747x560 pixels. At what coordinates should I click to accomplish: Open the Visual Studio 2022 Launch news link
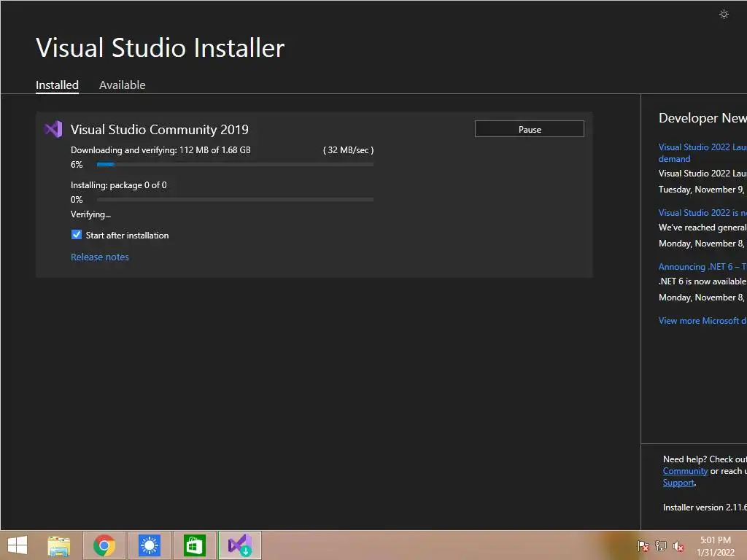coord(703,153)
